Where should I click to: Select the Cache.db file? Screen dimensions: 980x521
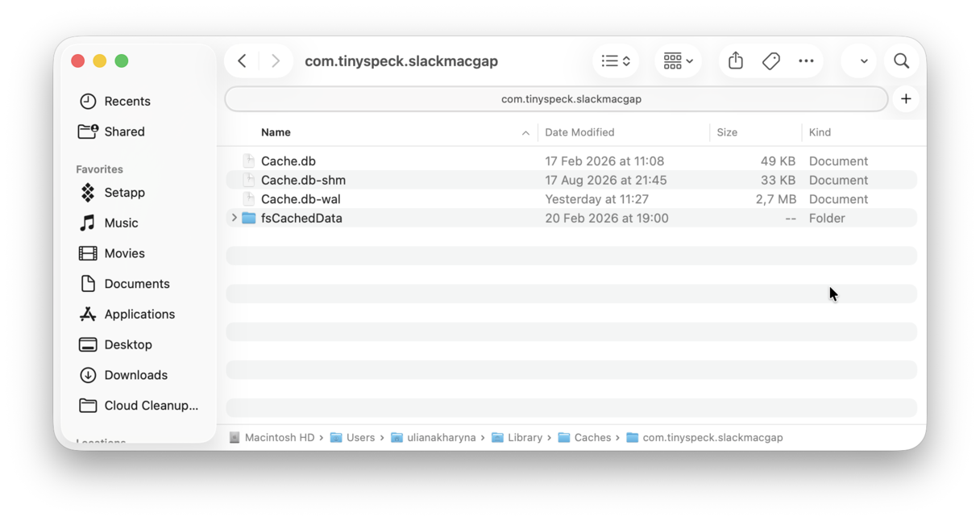571,161
